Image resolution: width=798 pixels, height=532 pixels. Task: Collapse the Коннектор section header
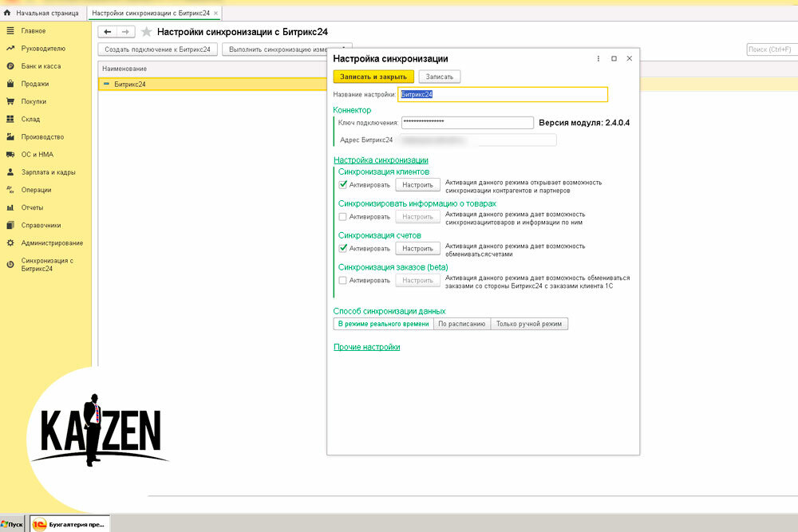pos(352,110)
